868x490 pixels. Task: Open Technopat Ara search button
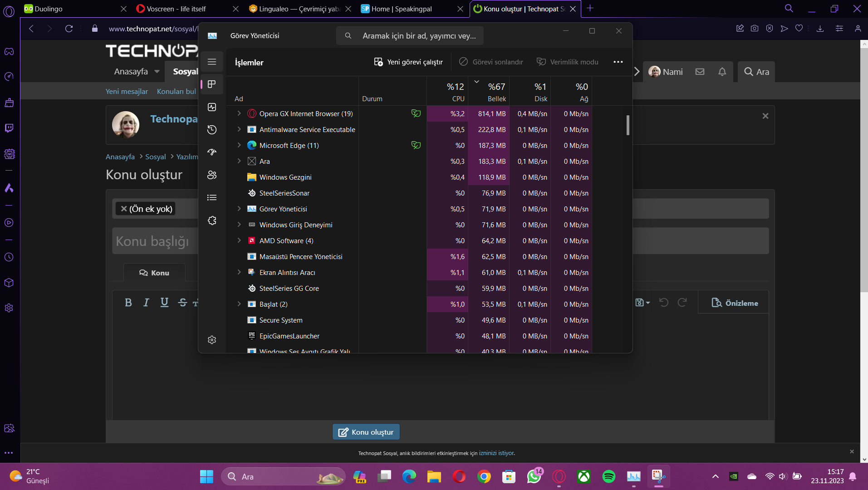click(756, 72)
